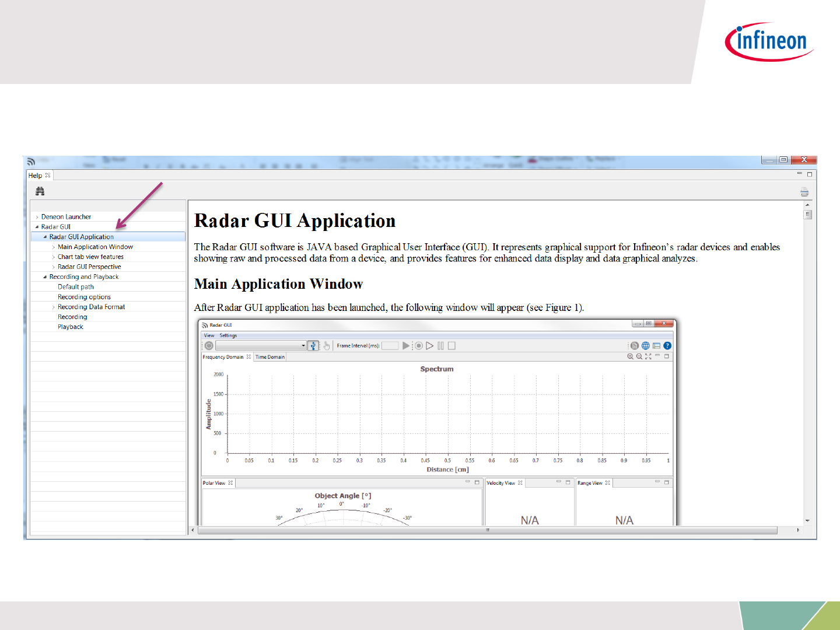The image size is (840, 630).
Task: Click the fit-to-view icon of Spectrum chart
Action: click(x=648, y=356)
